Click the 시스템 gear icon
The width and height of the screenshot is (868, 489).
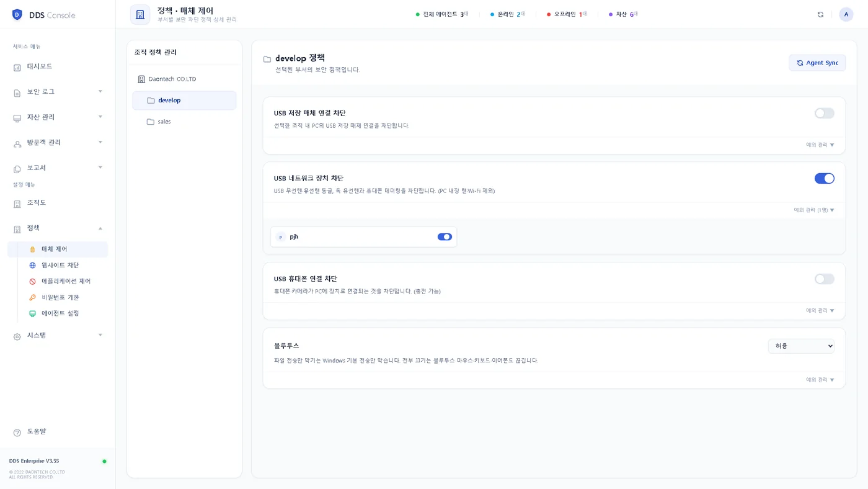(x=17, y=336)
